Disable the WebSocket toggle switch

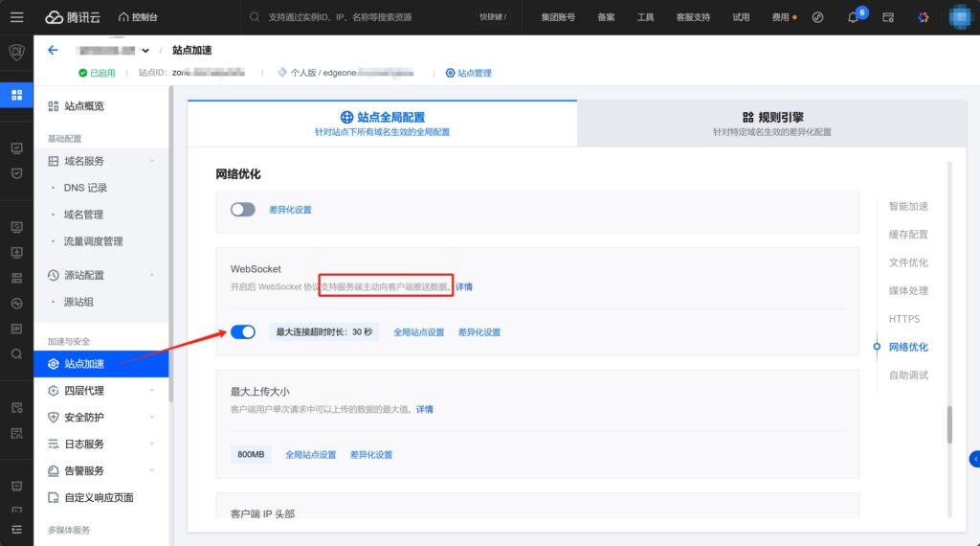click(243, 331)
